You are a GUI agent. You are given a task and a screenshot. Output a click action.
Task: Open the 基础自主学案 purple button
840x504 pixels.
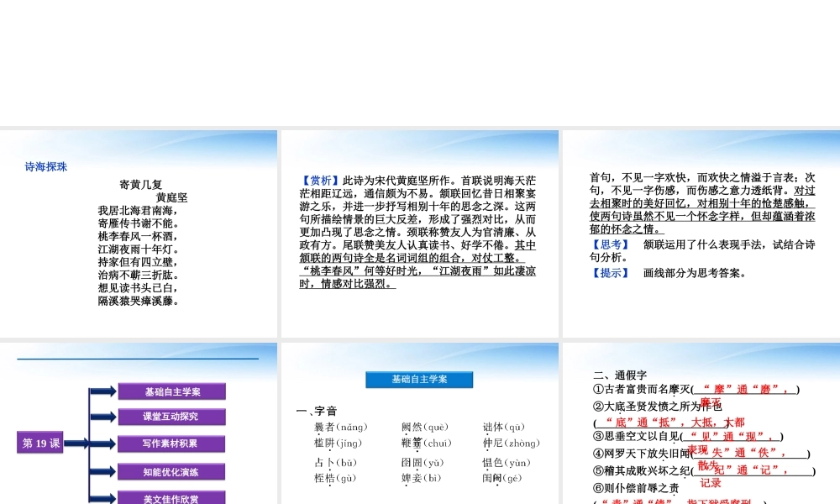[172, 391]
